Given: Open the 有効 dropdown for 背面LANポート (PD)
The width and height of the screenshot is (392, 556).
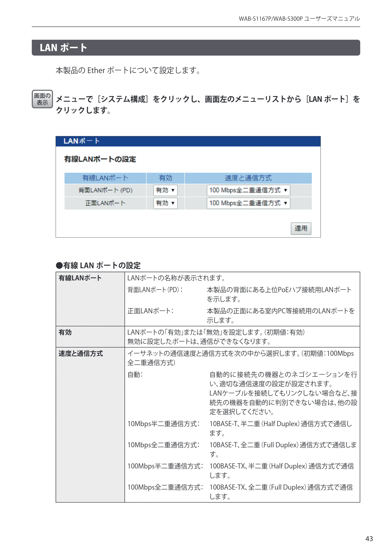Looking at the screenshot, I should (165, 190).
